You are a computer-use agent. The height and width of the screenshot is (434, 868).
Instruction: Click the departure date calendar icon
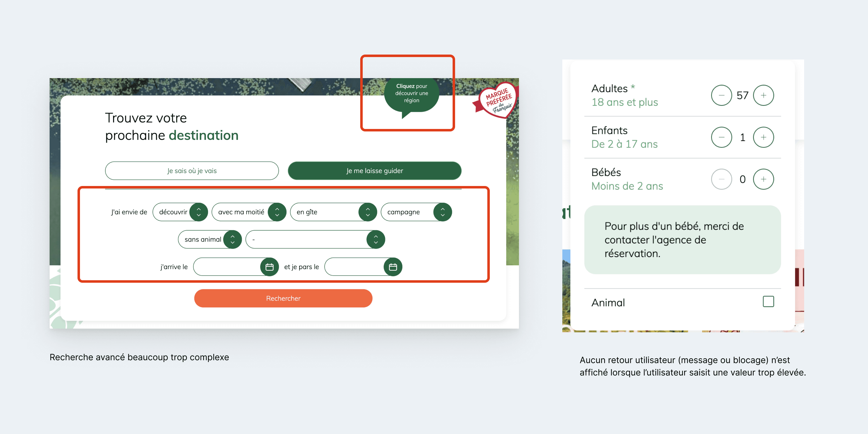tap(392, 267)
